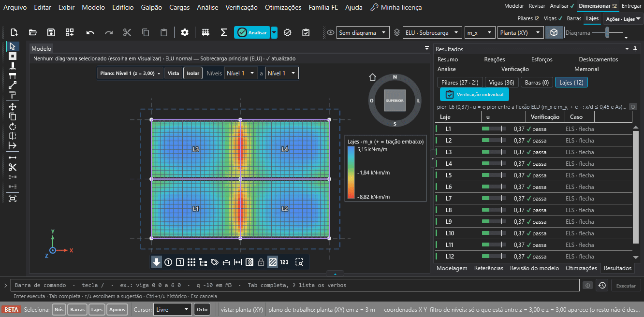Toggle the numeric values 123 display
Viewport: 644px width, 317px height.
(284, 262)
